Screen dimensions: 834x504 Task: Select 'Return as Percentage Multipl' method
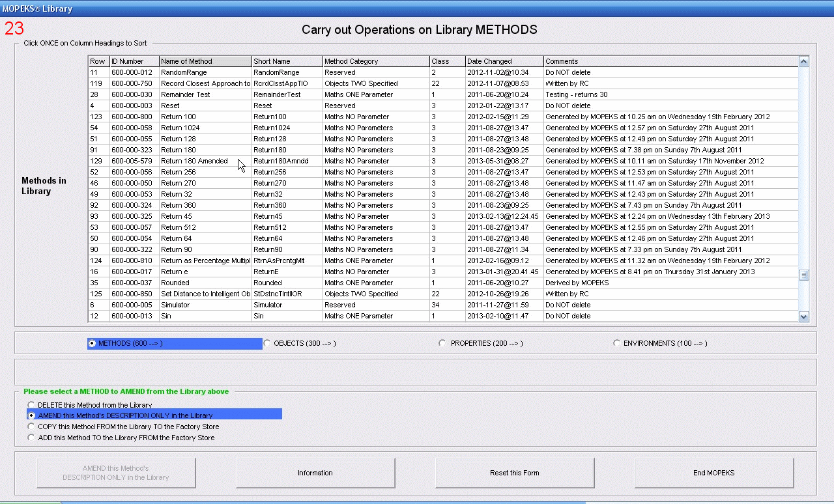[205, 260]
